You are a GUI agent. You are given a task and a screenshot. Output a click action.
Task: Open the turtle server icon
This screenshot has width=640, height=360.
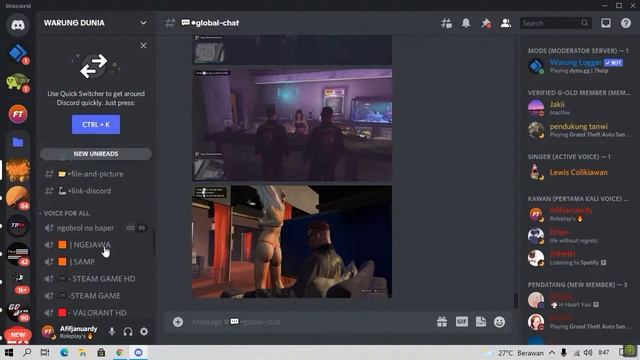point(18,82)
